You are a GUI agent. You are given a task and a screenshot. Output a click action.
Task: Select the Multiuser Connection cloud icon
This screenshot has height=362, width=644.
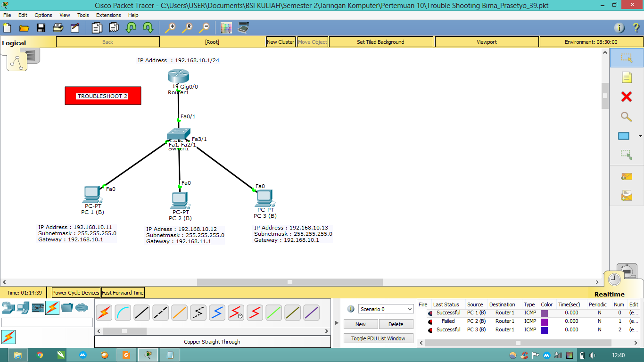coord(82,308)
